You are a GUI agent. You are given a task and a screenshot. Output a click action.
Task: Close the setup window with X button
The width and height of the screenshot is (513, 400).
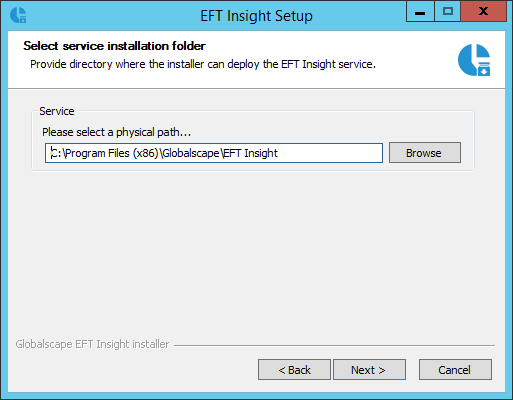[483, 12]
